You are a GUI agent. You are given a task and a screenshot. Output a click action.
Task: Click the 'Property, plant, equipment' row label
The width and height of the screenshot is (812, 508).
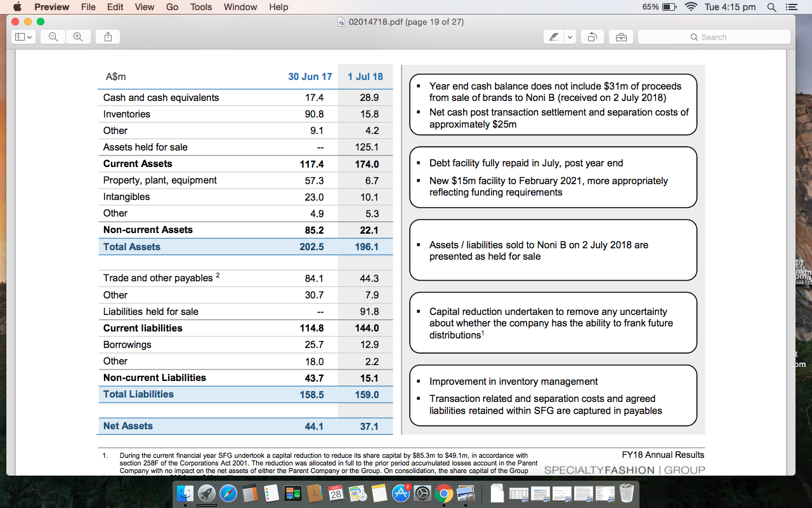tap(160, 180)
